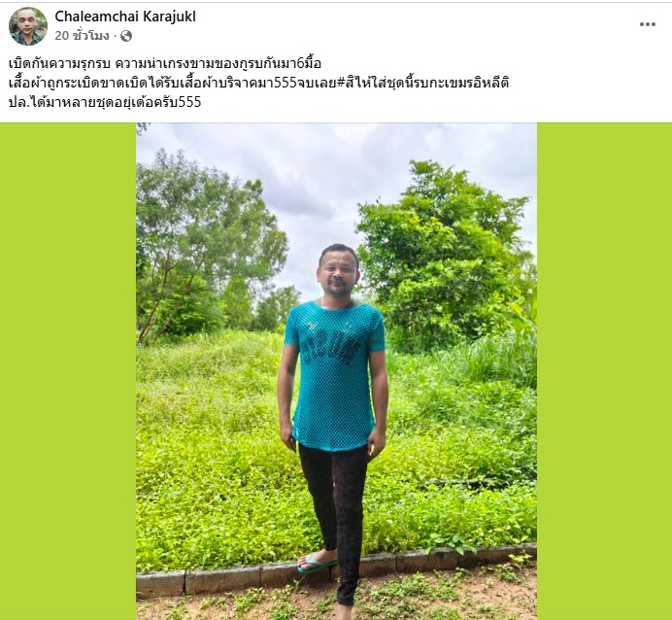This screenshot has width=672, height=620.
Task: Open the #สิไห่ใส่ชุดนี้รบกะเขมรอิหลีติ hashtag
Action: (422, 83)
